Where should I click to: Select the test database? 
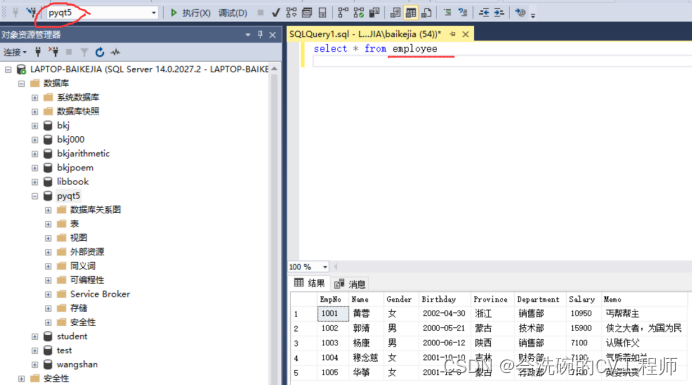(64, 351)
